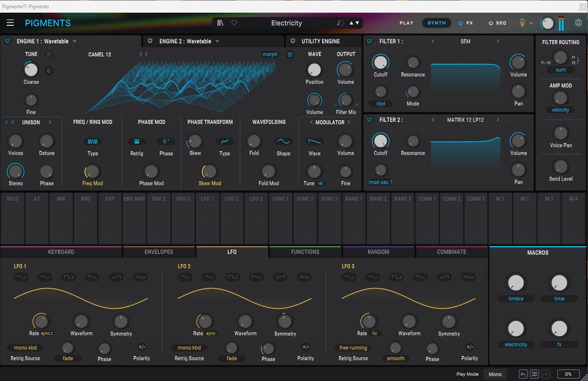Toggle the morph mode on wavetable
The height and width of the screenshot is (381, 588).
tap(270, 54)
